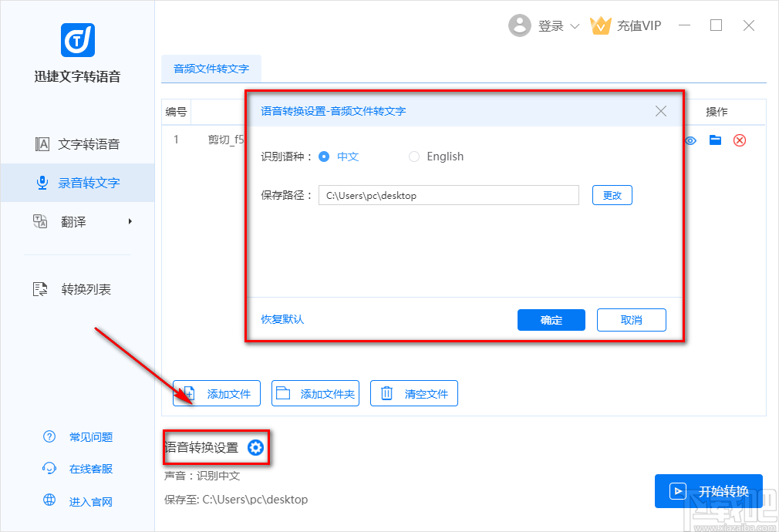Open the 语音转换设置 gear icon
The height and width of the screenshot is (532, 779).
click(x=255, y=447)
